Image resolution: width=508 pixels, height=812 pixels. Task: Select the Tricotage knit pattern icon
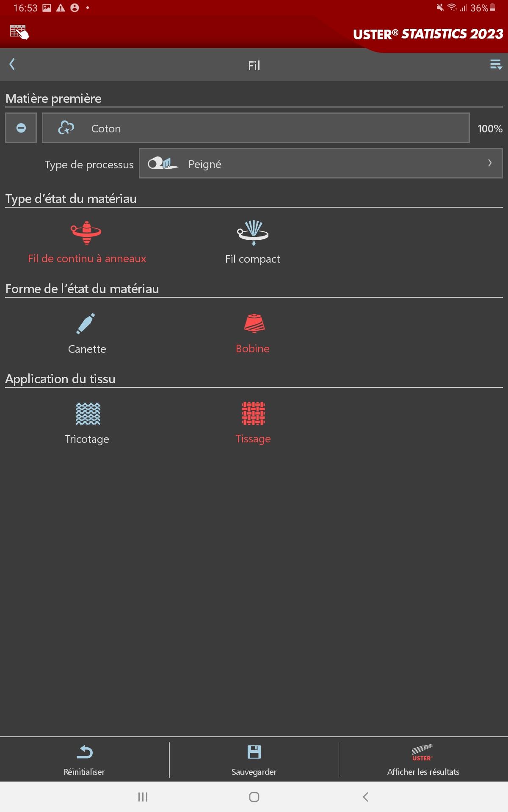coord(88,414)
